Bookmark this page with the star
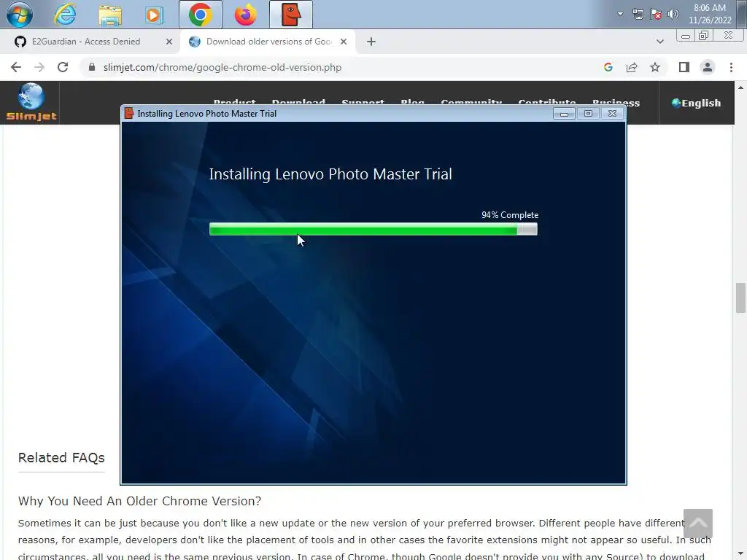 (x=655, y=67)
